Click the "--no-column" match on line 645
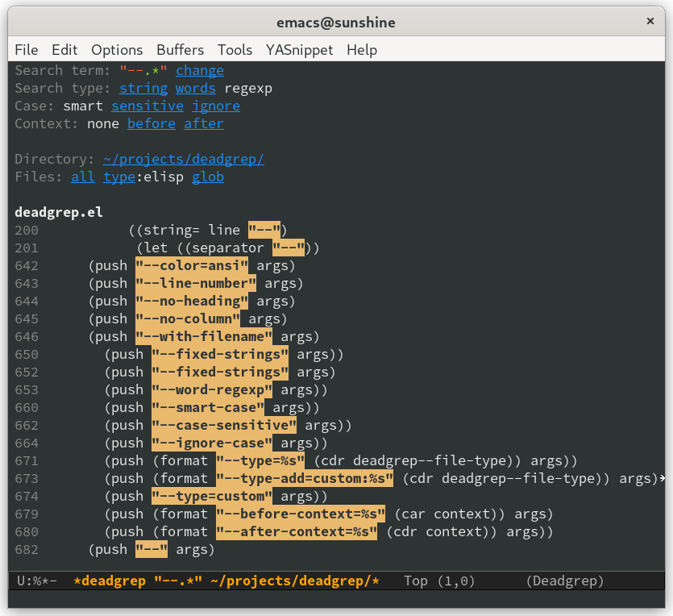 [188, 319]
